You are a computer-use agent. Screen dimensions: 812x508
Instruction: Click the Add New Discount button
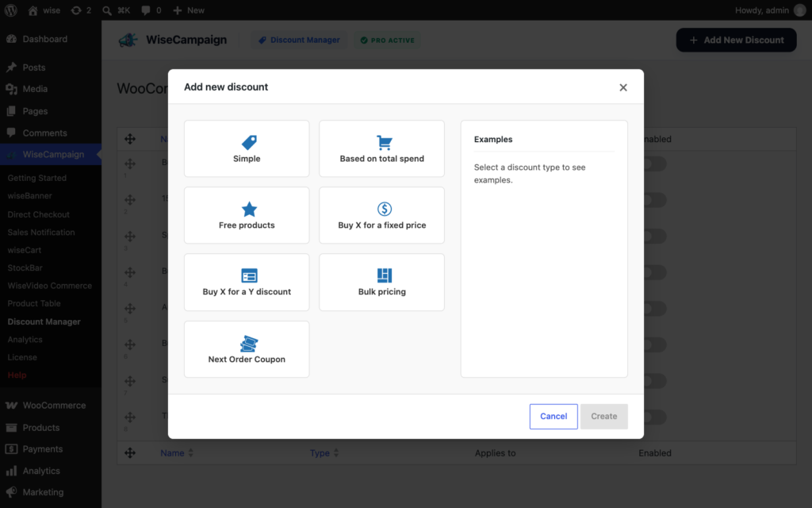tap(736, 40)
